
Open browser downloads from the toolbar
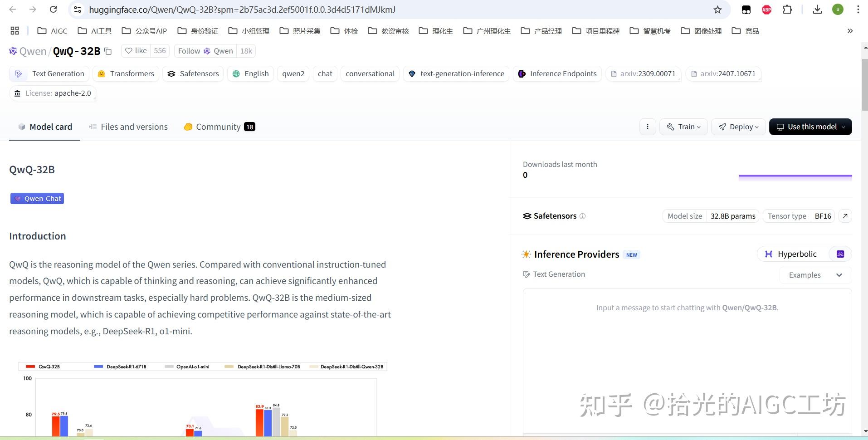[x=818, y=9]
